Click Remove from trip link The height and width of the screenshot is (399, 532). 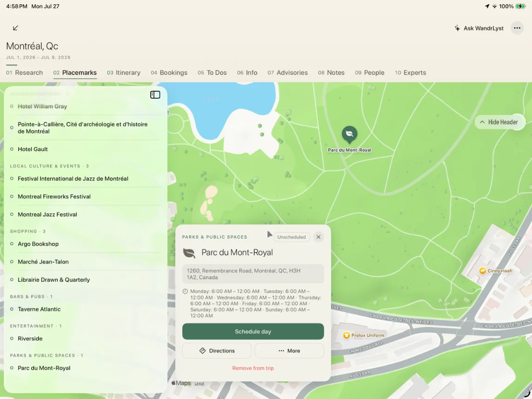click(253, 368)
